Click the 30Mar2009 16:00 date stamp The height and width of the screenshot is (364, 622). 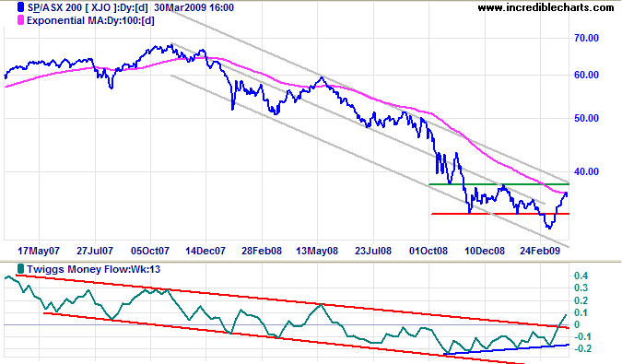click(194, 7)
